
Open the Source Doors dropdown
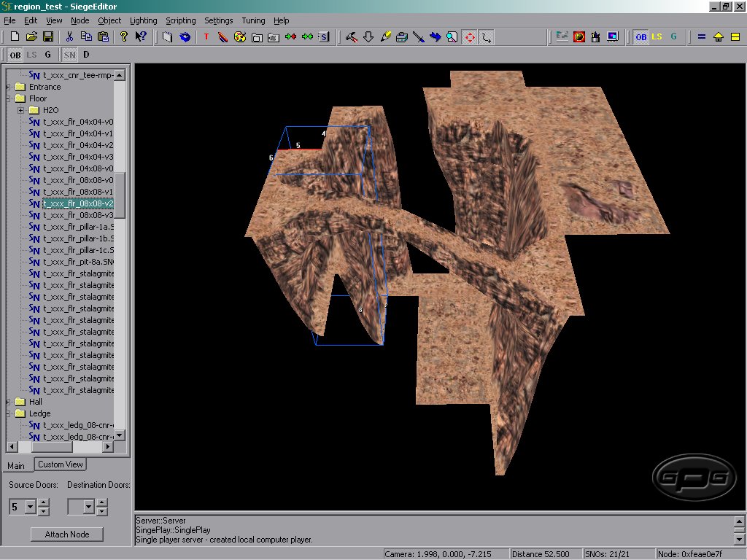pos(30,506)
